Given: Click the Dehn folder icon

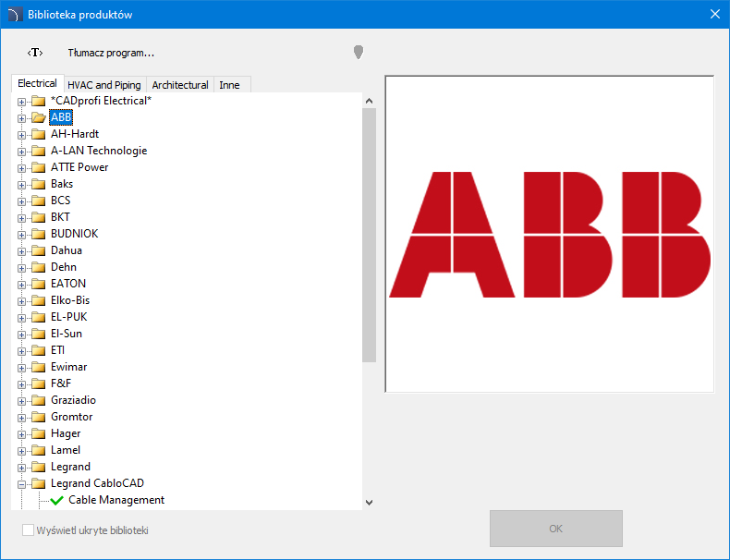Looking at the screenshot, I should pos(38,267).
